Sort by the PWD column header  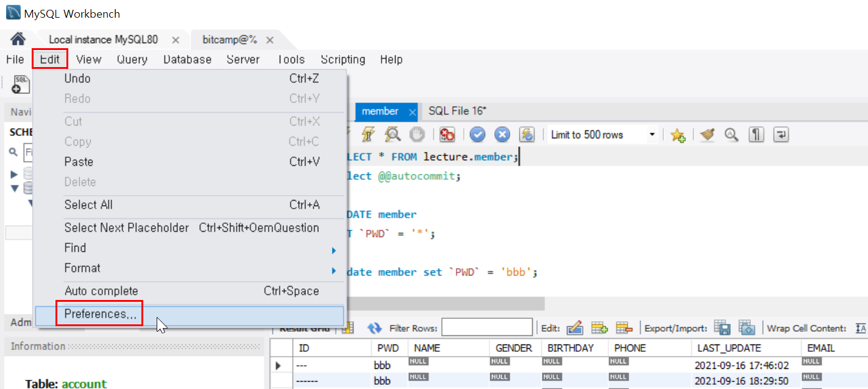[390, 348]
